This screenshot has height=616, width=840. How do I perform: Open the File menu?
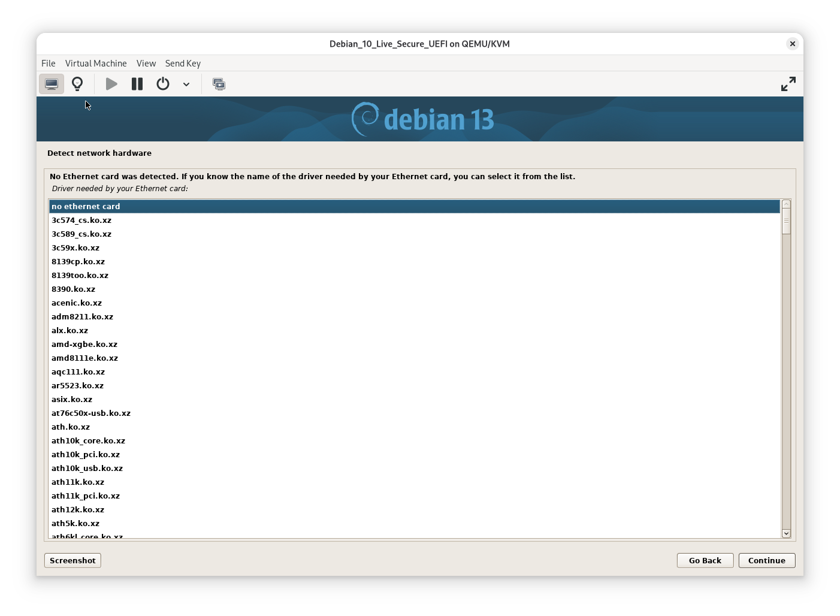click(49, 64)
